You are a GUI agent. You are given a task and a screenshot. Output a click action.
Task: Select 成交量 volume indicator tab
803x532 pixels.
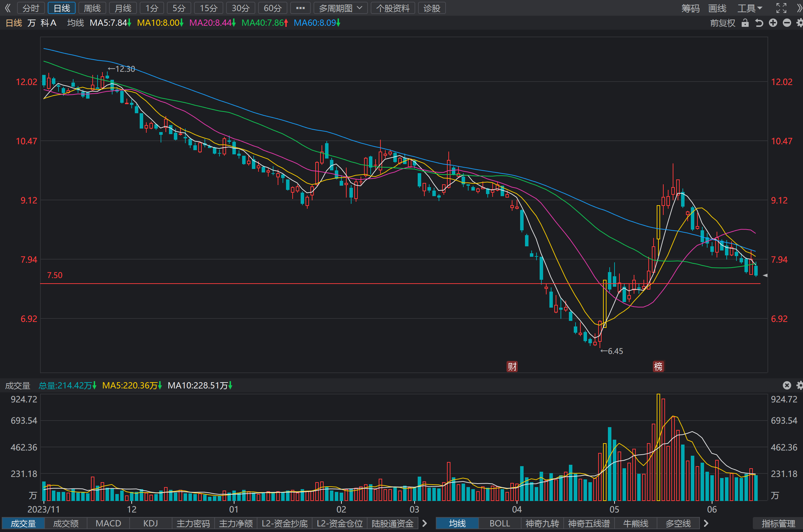point(23,523)
